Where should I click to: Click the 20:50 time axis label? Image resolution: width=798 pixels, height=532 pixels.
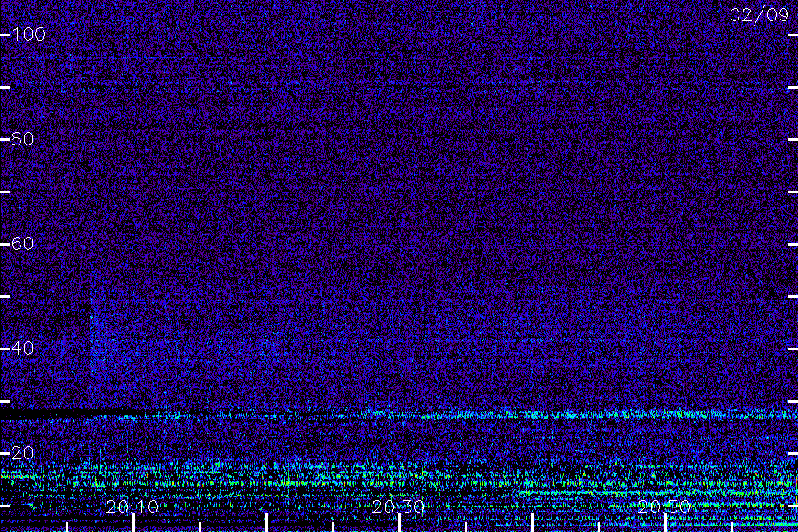click(663, 506)
